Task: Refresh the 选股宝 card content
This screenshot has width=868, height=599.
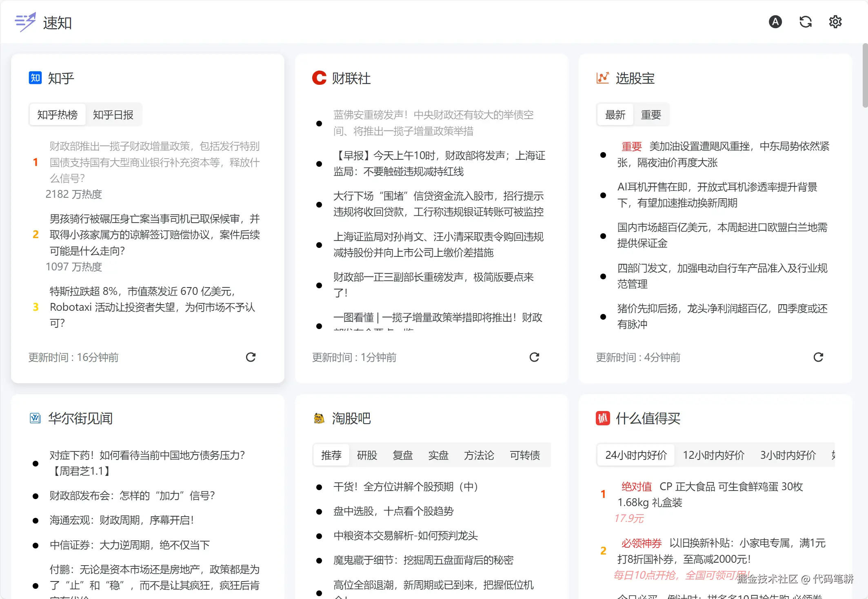Action: (818, 357)
